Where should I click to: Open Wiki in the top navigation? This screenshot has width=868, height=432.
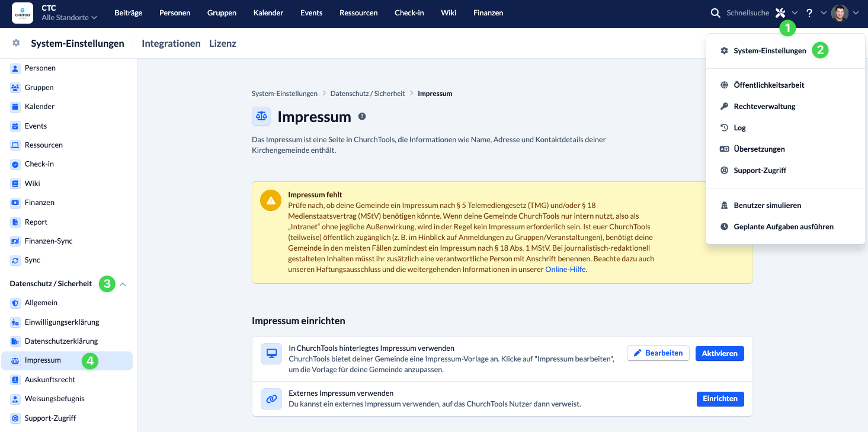click(x=449, y=13)
